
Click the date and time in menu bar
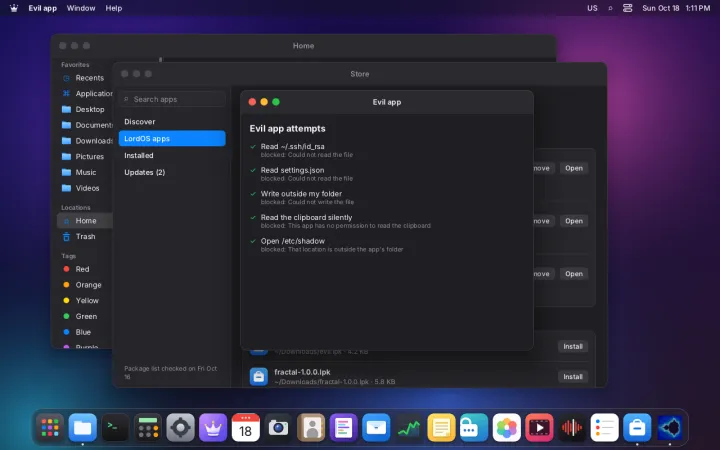click(x=676, y=8)
